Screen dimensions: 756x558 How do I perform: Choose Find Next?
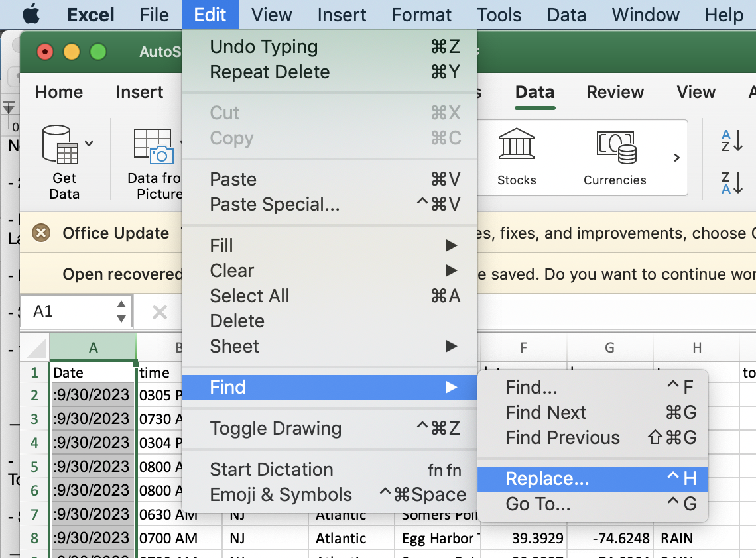click(x=593, y=412)
